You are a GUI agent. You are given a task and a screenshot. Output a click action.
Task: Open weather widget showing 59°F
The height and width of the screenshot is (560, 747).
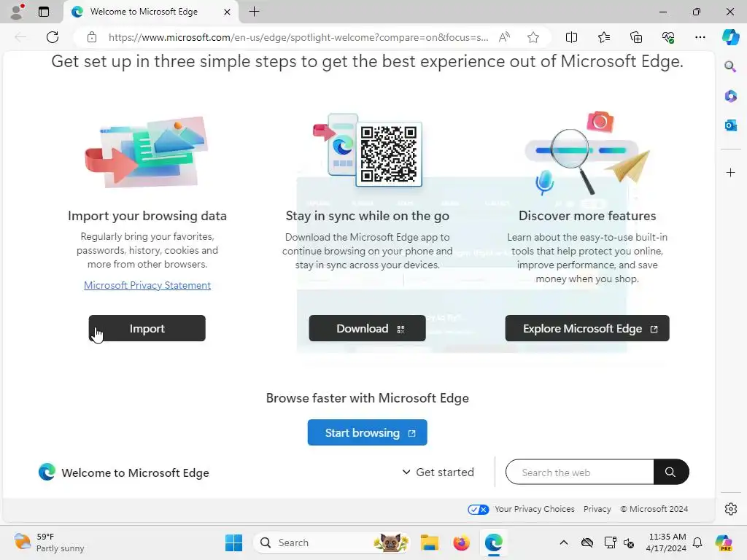(49, 542)
